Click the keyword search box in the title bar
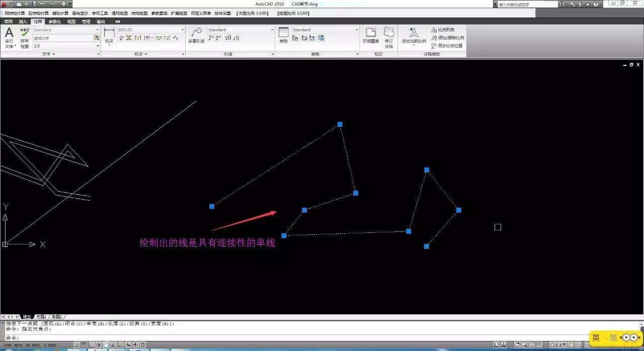Screen dimensions: 644x351 click(x=527, y=4)
